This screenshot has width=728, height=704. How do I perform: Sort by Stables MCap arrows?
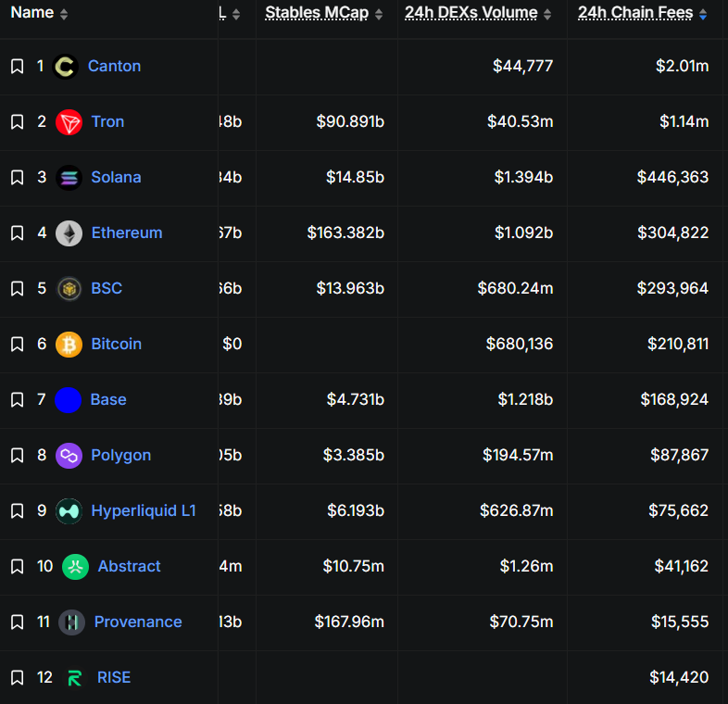379,15
